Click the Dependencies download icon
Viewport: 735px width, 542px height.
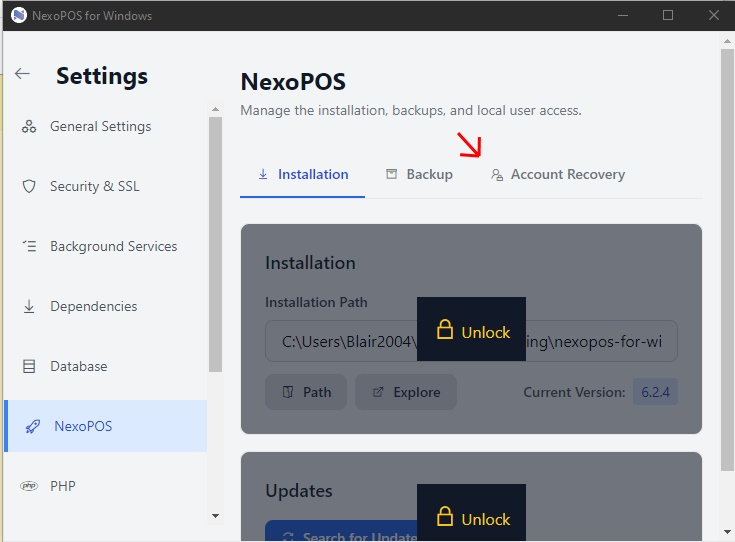(x=29, y=307)
